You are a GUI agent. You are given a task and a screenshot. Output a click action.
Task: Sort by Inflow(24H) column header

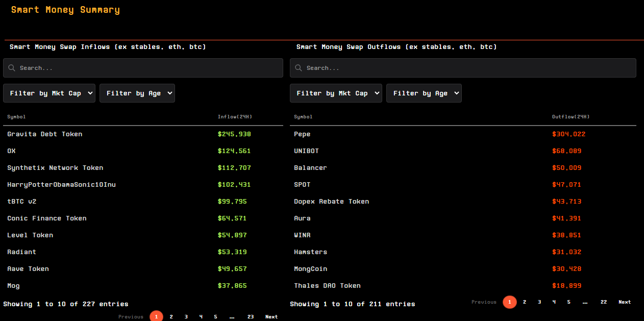(x=235, y=117)
